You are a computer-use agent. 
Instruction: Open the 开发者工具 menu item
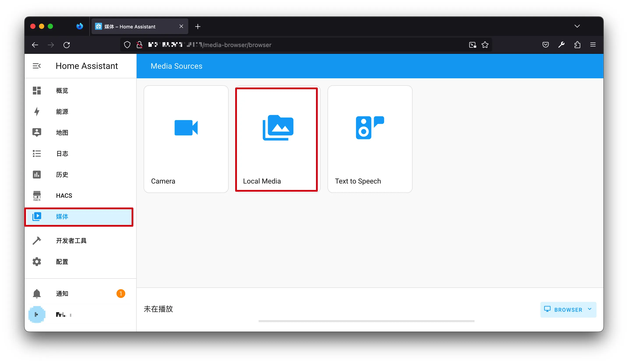80,241
